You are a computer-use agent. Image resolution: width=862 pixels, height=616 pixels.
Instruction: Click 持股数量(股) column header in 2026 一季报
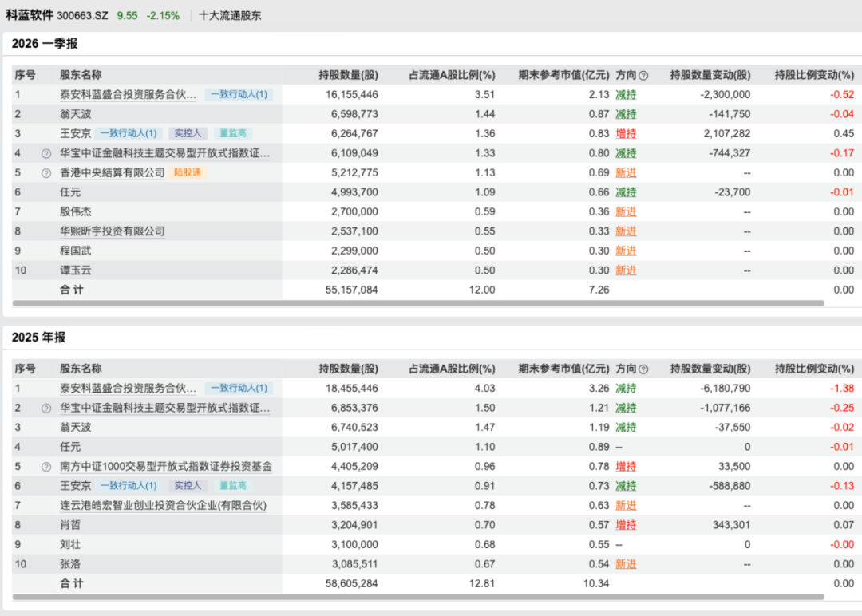click(348, 75)
